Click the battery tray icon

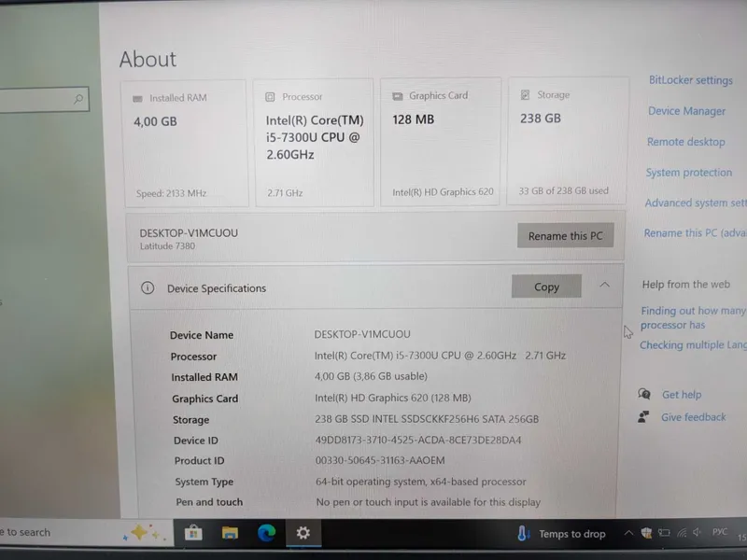tap(664, 533)
